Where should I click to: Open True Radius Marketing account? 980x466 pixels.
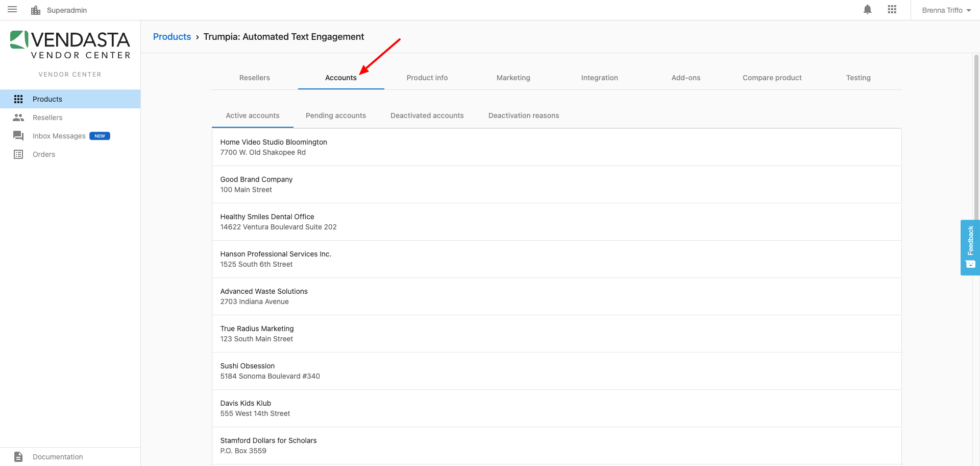(556, 334)
